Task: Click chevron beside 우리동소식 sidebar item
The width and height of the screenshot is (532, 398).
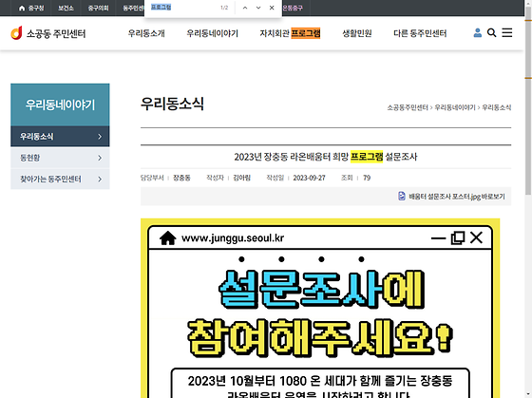Action: click(x=100, y=137)
